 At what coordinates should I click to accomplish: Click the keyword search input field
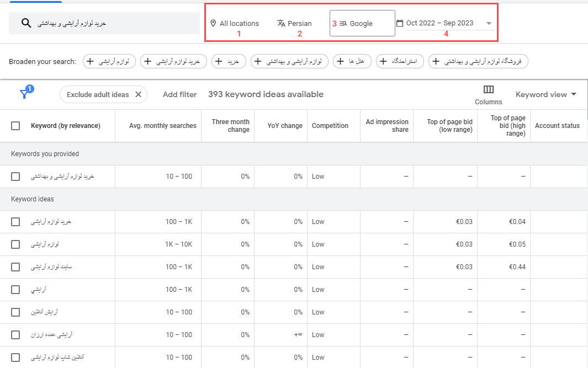tap(110, 23)
